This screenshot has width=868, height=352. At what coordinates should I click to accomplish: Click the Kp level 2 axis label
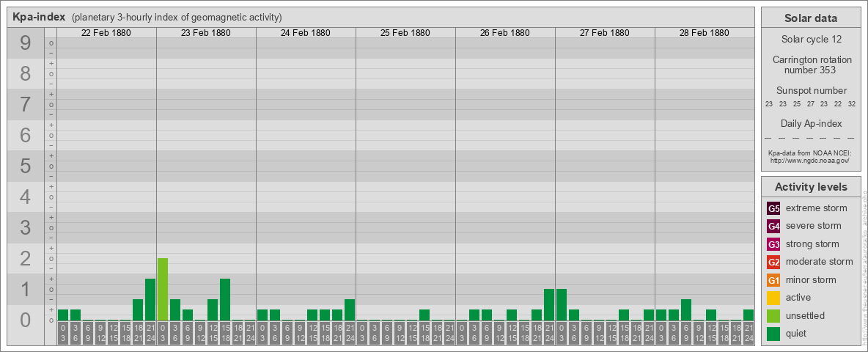tap(26, 258)
